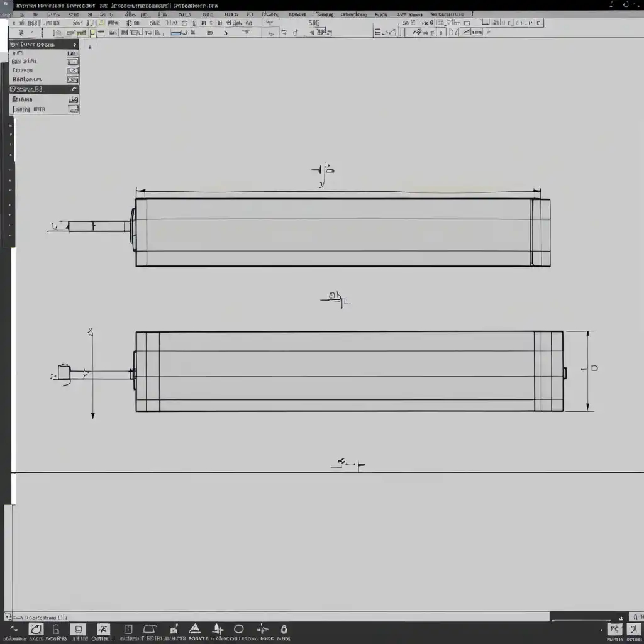Click the figure-6 icon at bottom toolbar end
The width and height of the screenshot is (644, 644).
pos(284,629)
